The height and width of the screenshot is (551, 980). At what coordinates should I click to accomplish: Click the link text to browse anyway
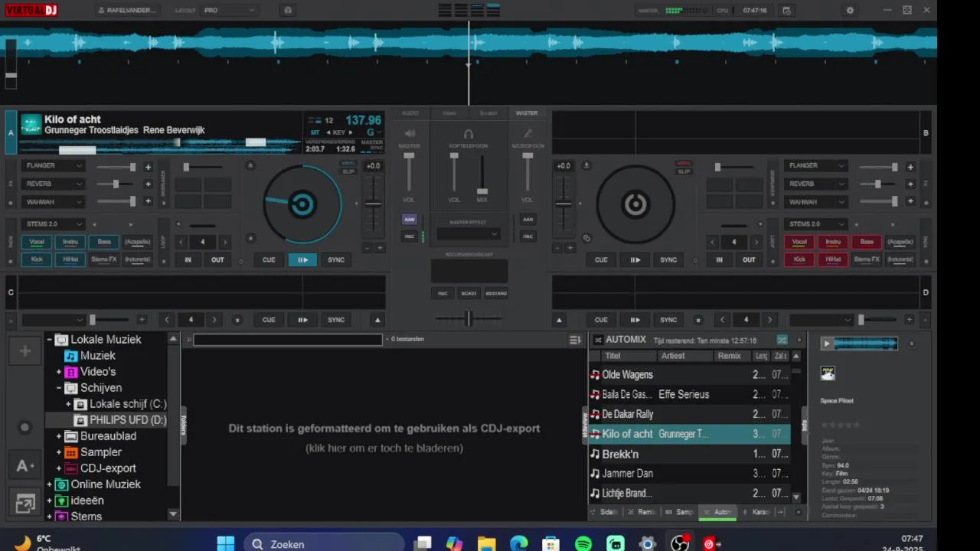(x=384, y=448)
